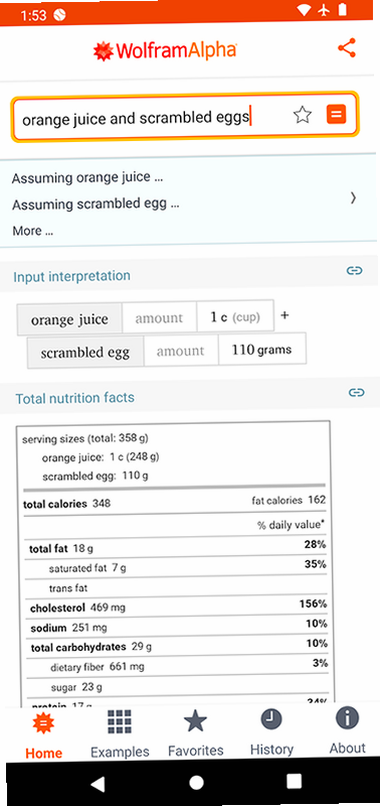Click the query search input field
This screenshot has height=806, width=380.
click(149, 118)
